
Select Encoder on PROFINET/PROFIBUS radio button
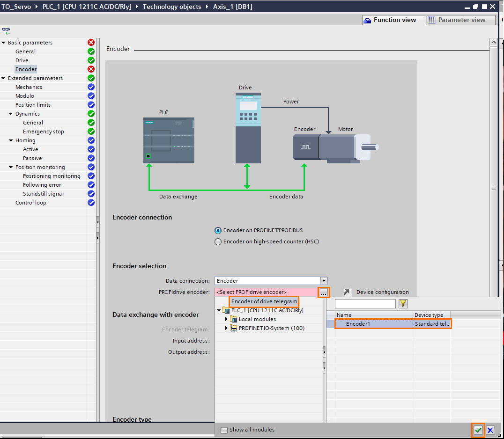(218, 231)
